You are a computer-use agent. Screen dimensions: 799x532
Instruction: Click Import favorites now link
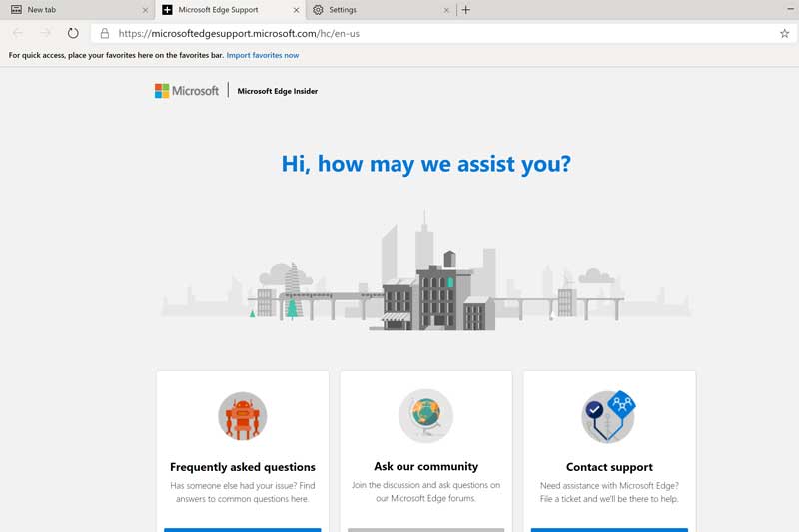[263, 55]
